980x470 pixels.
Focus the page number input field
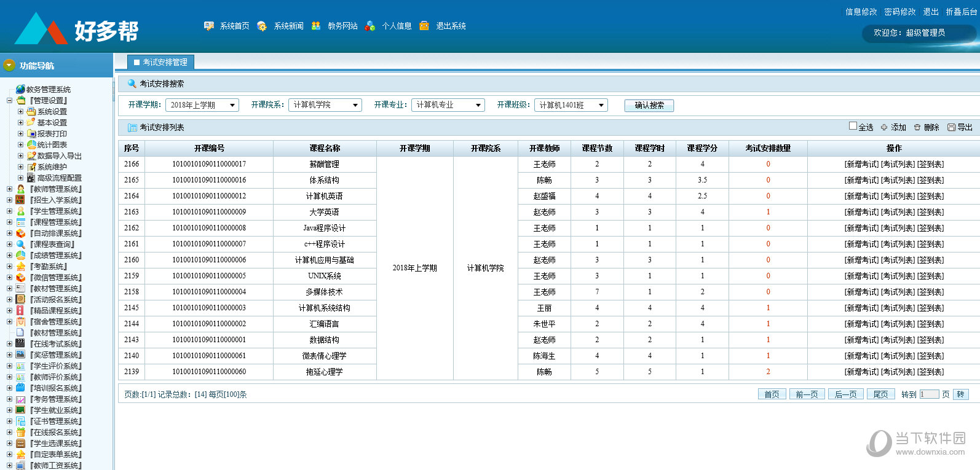[929, 394]
